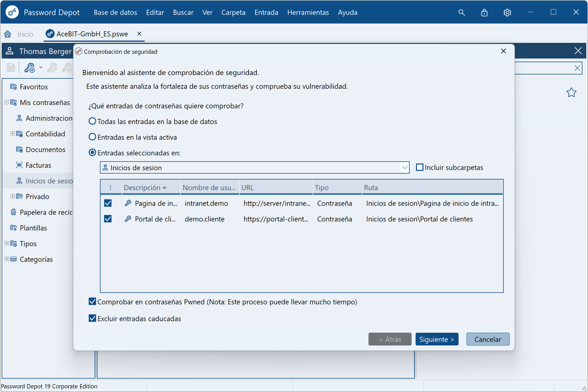Image resolution: width=588 pixels, height=392 pixels.
Task: Sort by the Descripción column header
Action: [151, 187]
